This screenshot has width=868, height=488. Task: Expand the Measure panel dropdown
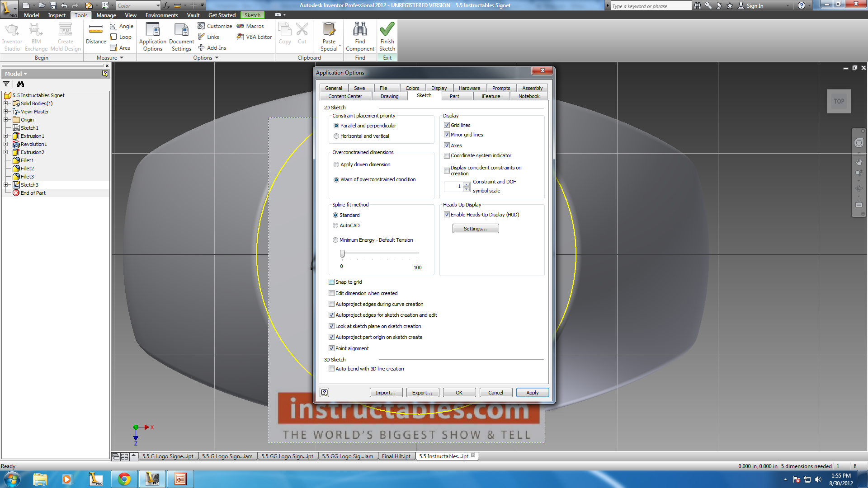pos(110,58)
